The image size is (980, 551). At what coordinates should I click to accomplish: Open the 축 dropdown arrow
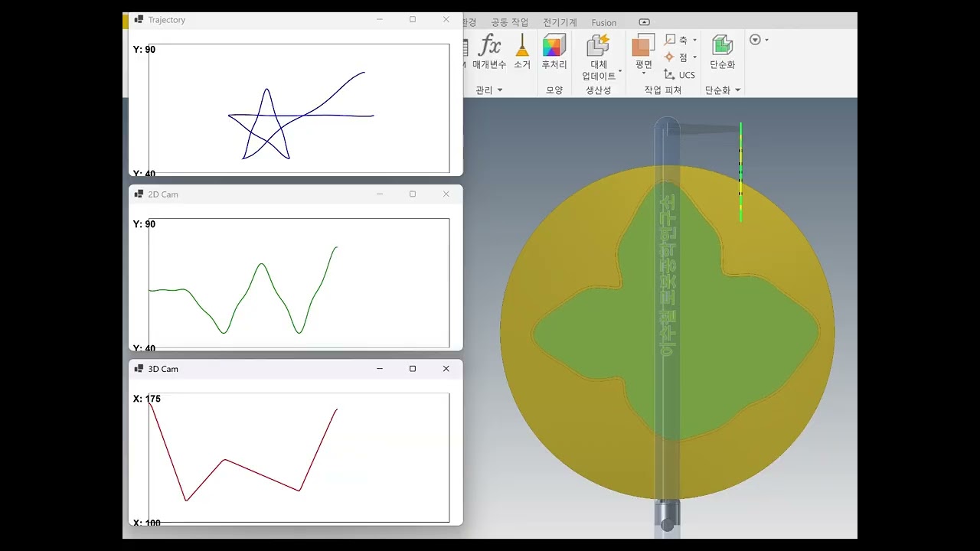[x=694, y=40]
